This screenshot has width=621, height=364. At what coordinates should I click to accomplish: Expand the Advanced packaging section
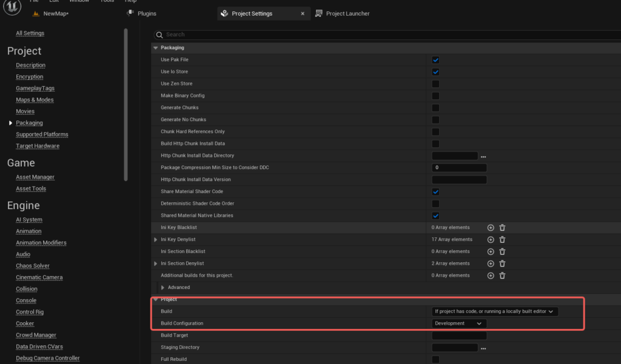pos(163,288)
